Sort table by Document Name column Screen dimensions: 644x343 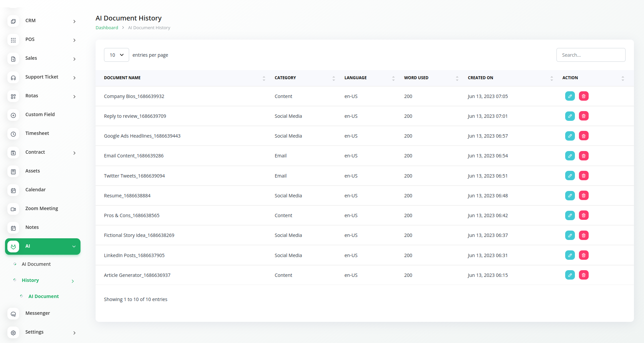264,78
